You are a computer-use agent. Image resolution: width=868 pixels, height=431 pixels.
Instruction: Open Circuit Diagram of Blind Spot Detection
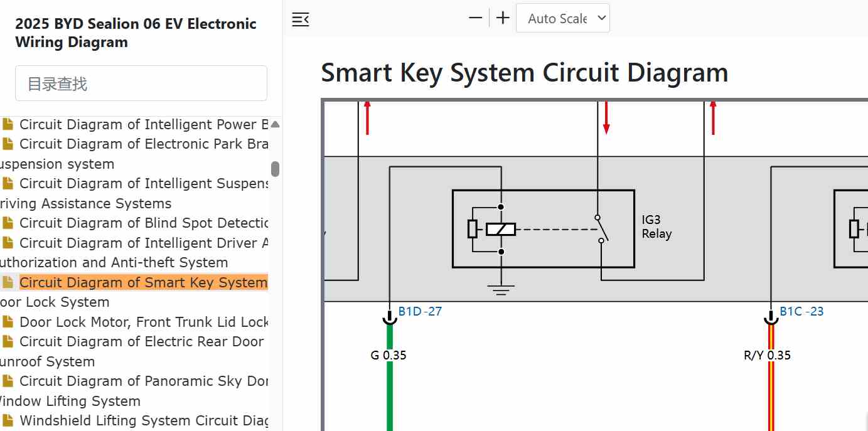(144, 223)
